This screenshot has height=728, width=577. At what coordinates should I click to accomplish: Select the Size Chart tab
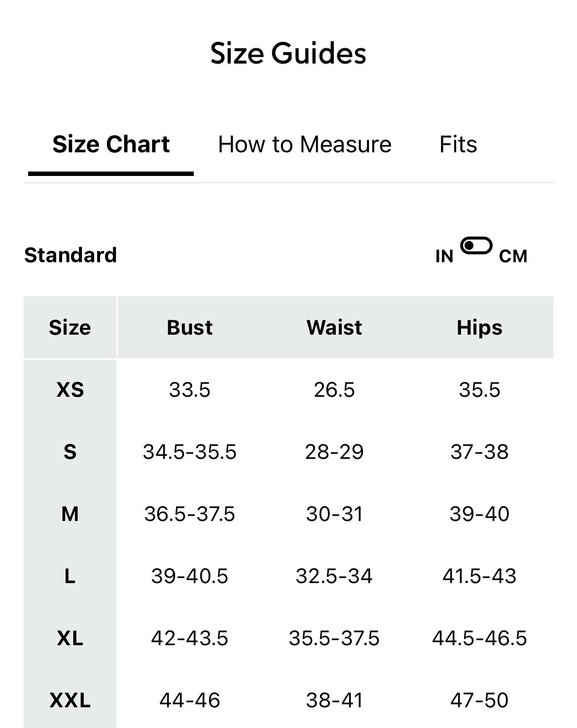click(x=111, y=144)
